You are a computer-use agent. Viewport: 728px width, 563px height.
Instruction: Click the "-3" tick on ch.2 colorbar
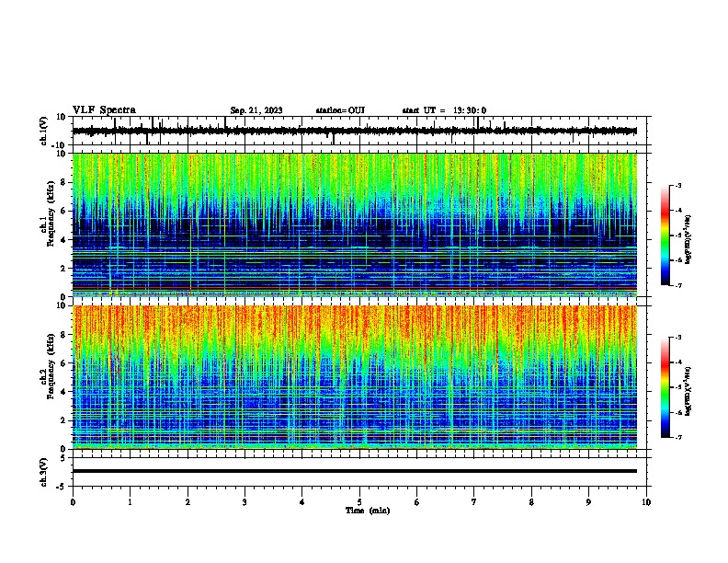point(677,338)
